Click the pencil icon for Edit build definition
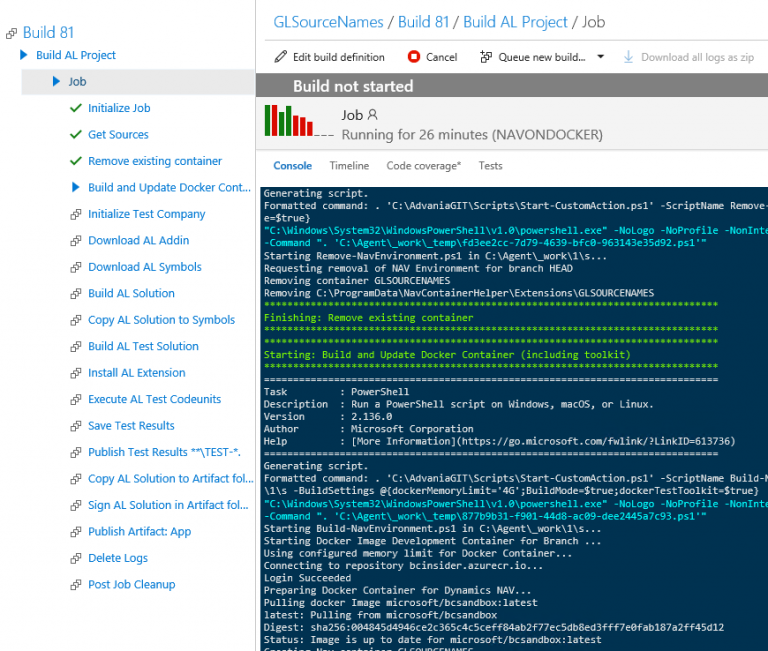 click(279, 58)
